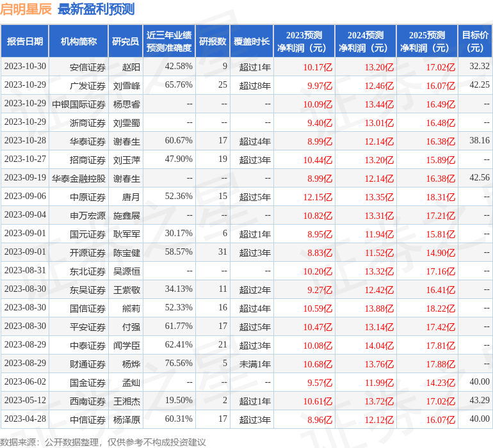Viewport: 493px width, 448px height.
Task: Click analyst name 刘雯蜀
Action: tap(127, 123)
